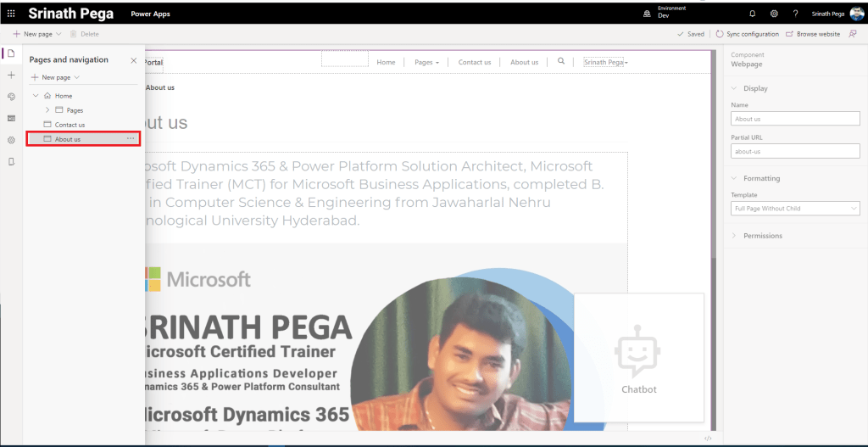868x447 pixels.
Task: Open the app launcher waffle icon
Action: click(x=11, y=14)
